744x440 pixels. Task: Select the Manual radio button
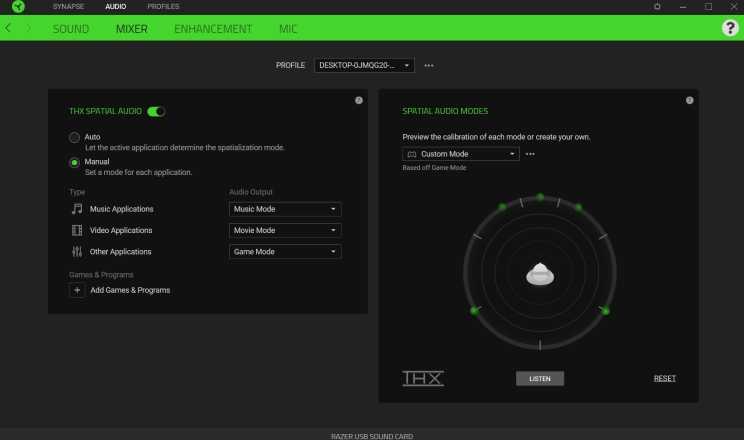(74, 163)
